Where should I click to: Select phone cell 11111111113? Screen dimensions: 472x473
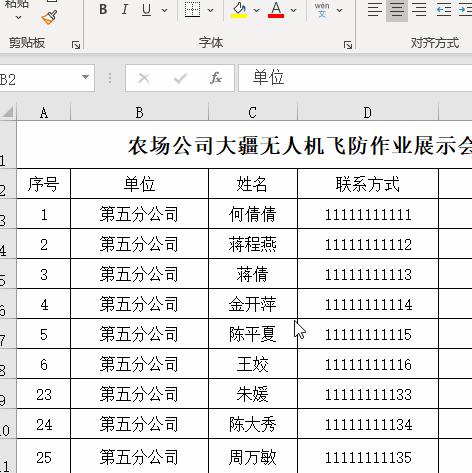368,274
